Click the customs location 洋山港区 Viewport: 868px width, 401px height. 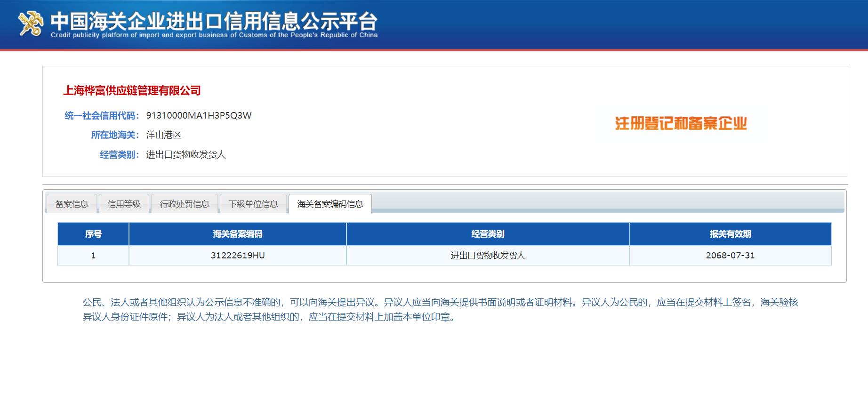(164, 135)
